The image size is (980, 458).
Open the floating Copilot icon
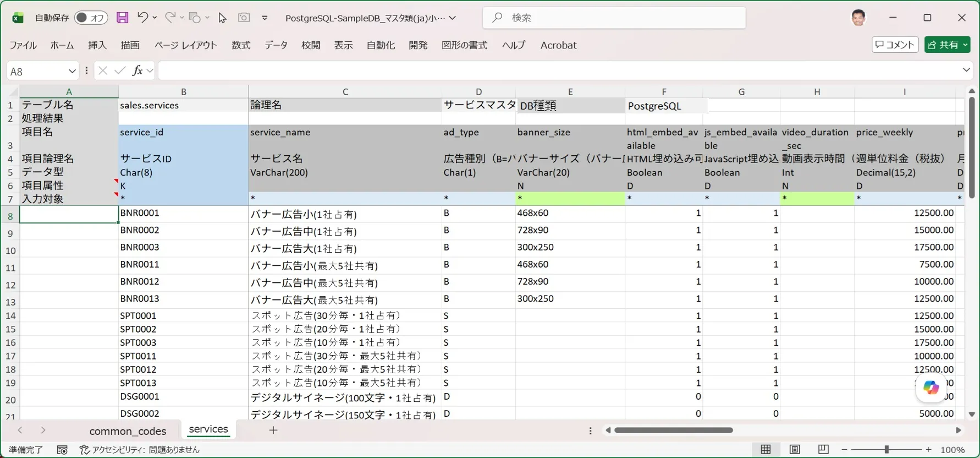931,388
